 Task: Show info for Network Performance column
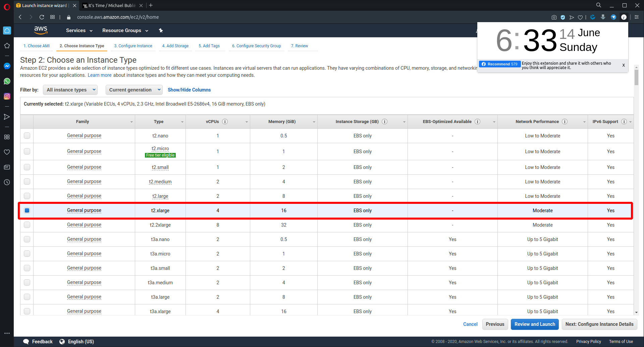pos(565,122)
